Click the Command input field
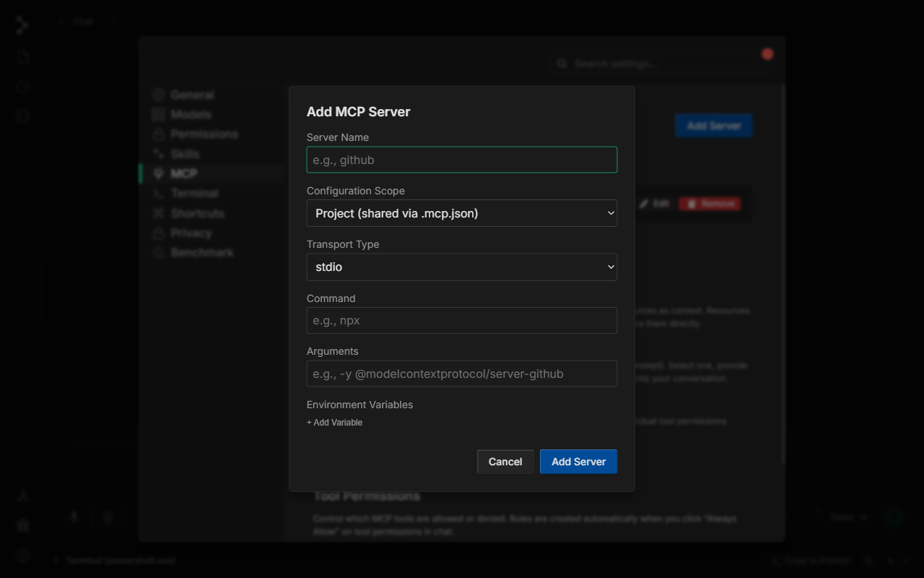 tap(462, 320)
